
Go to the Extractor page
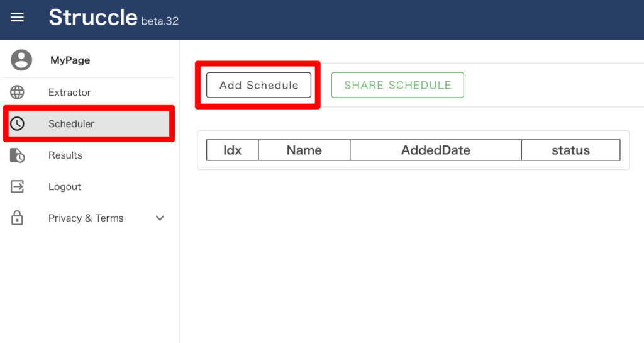pyautogui.click(x=70, y=93)
